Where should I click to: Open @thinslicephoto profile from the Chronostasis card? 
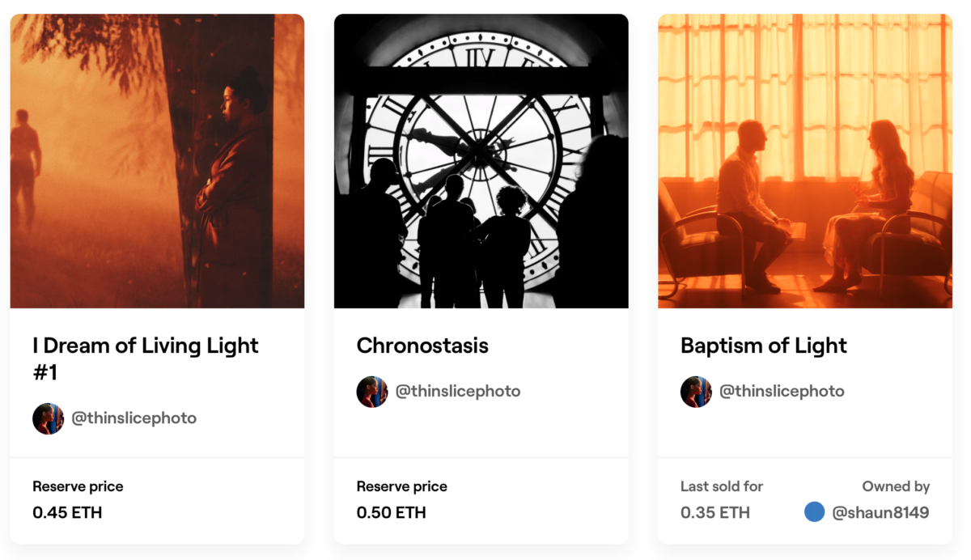pyautogui.click(x=458, y=392)
